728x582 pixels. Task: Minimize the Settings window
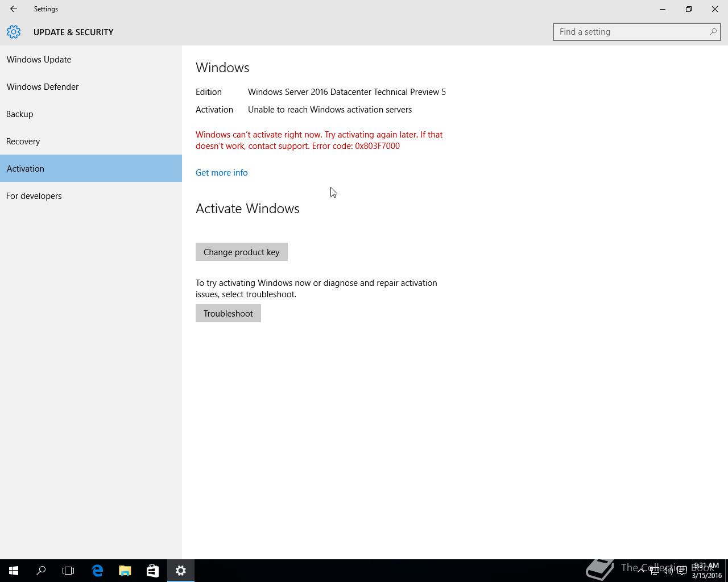663,9
